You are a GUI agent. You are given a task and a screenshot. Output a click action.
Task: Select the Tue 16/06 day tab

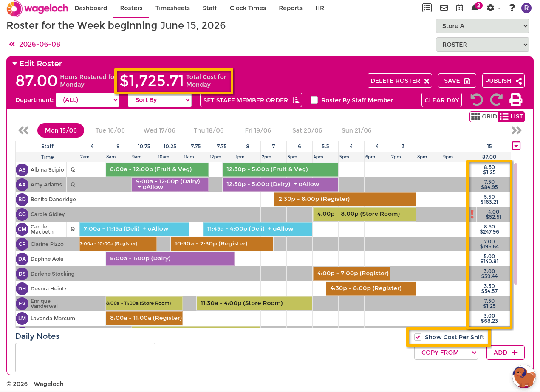pyautogui.click(x=110, y=130)
